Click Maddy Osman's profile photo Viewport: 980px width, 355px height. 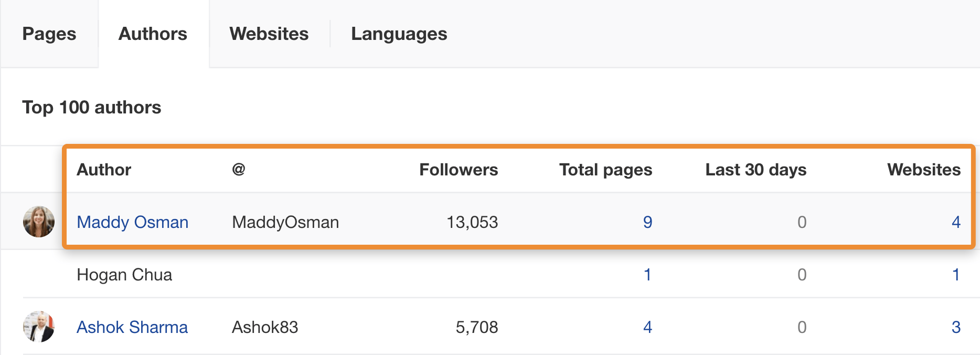pos(39,222)
